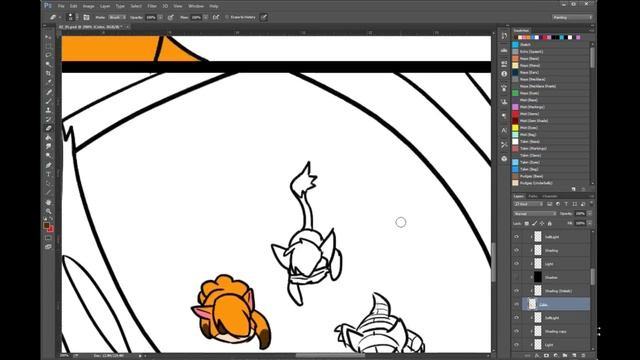Image resolution: width=640 pixels, height=360 pixels.
Task: Open the Filter menu
Action: point(152,6)
